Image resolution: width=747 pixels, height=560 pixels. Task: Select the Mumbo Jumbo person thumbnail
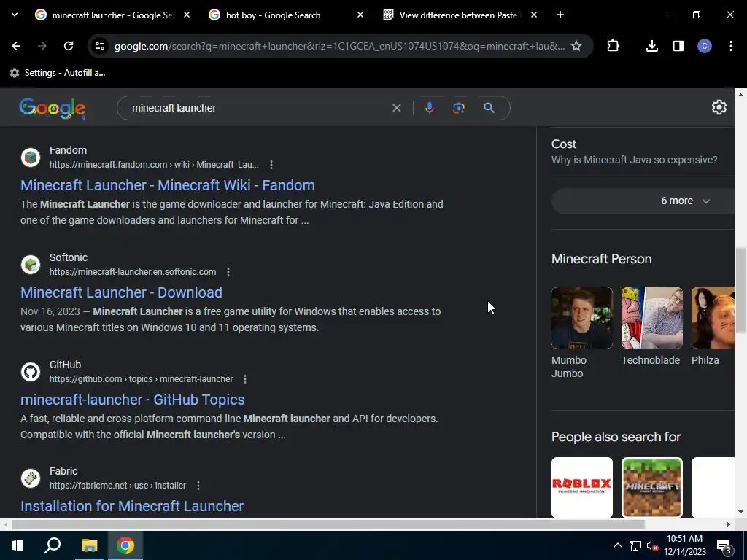[x=581, y=318]
